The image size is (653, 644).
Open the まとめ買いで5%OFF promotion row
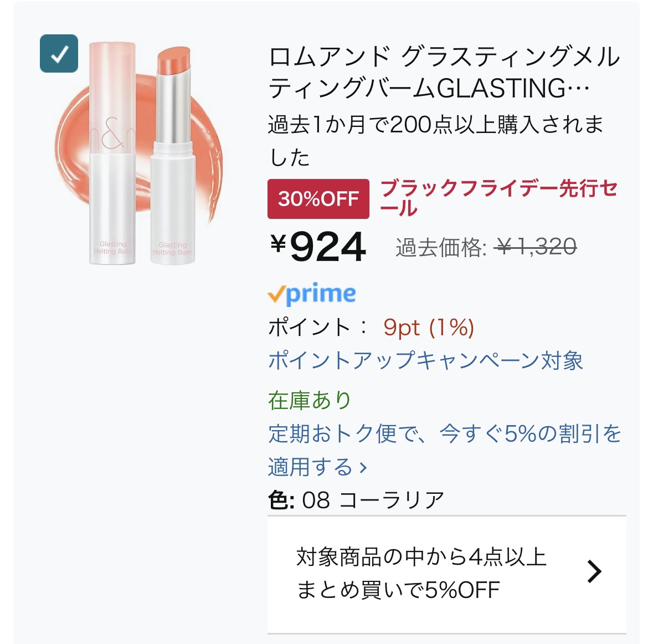[421, 573]
